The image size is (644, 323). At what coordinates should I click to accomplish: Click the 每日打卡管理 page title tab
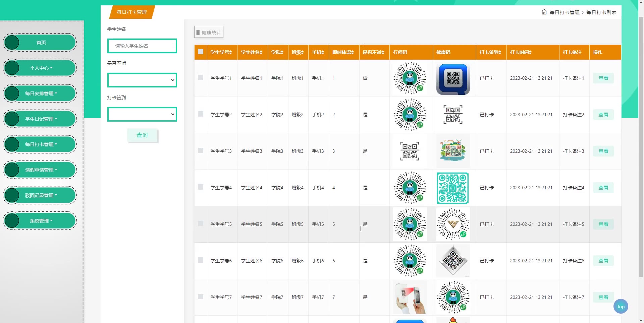click(x=132, y=12)
